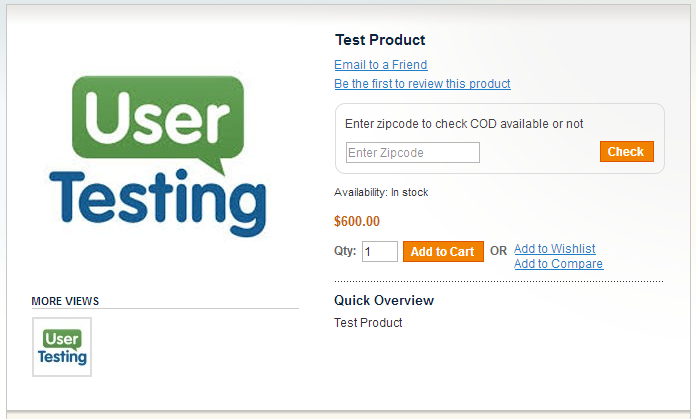Click the OR text beside Add to Cart

pyautogui.click(x=498, y=252)
